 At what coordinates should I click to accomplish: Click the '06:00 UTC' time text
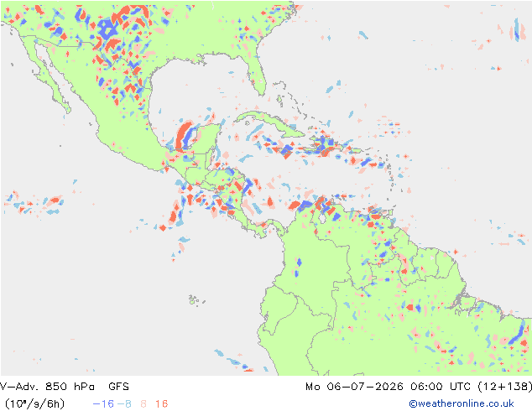pyautogui.click(x=440, y=386)
